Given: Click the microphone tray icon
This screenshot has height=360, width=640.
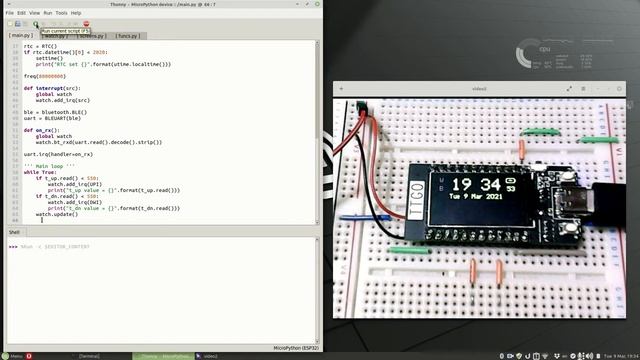Looking at the screenshot, I should [x=580, y=356].
